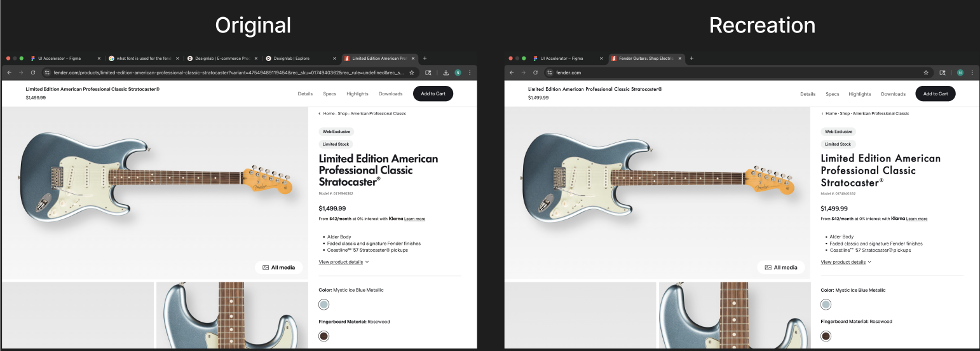This screenshot has height=351, width=980.
Task: Open profile avatar N in Original window
Action: pos(458,72)
